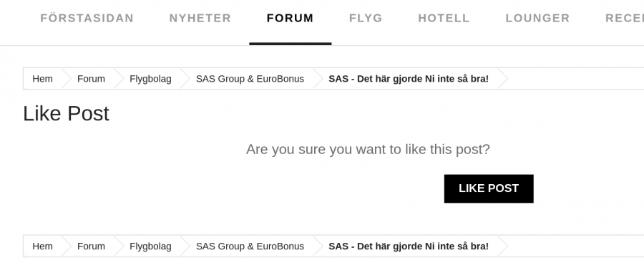Open SAS Group & EuroBonus upper breadcrumb

coord(250,79)
